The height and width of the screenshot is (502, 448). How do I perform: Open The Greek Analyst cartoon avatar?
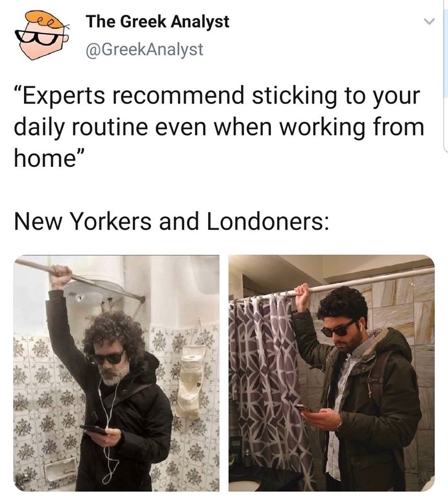tap(42, 35)
